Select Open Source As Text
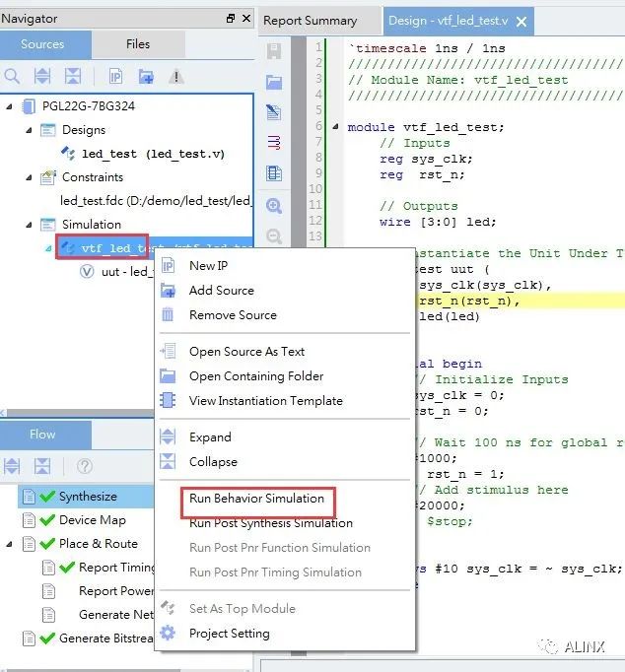 [285, 352]
